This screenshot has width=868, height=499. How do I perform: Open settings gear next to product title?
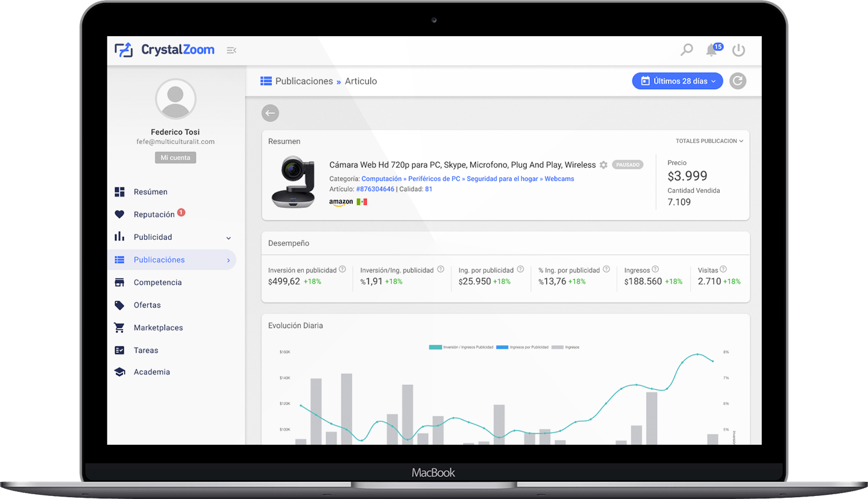coord(603,165)
